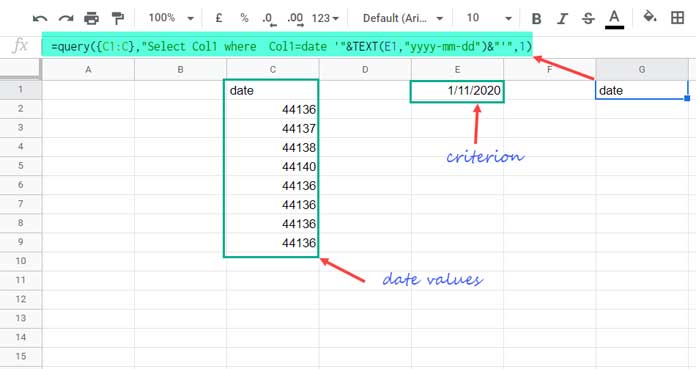
Task: Select column B header
Action: click(x=180, y=69)
